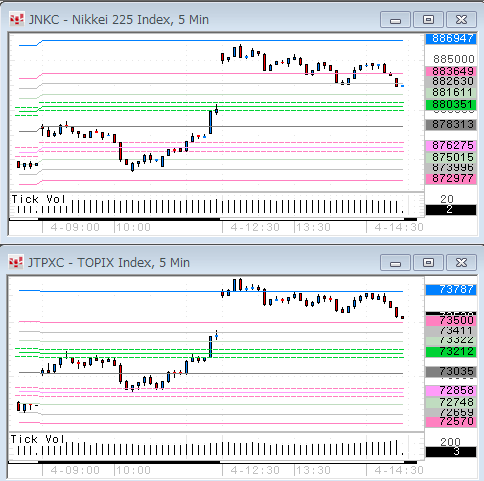Maximize the TOPIX Index chart window
The image size is (484, 481).
pos(428,263)
